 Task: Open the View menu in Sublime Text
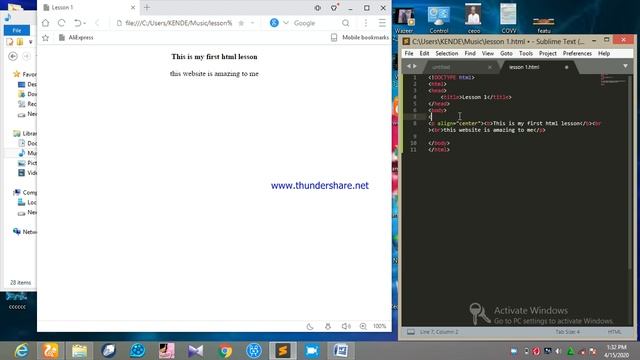tap(488, 53)
